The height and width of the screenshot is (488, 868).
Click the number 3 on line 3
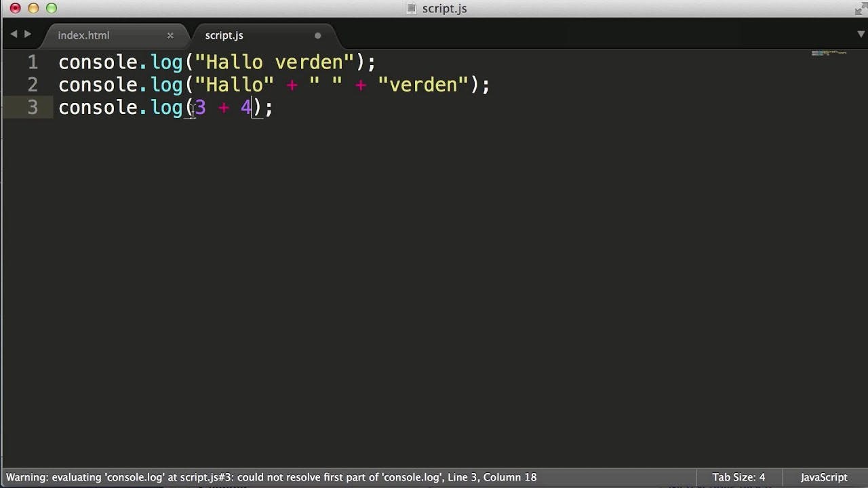click(200, 107)
